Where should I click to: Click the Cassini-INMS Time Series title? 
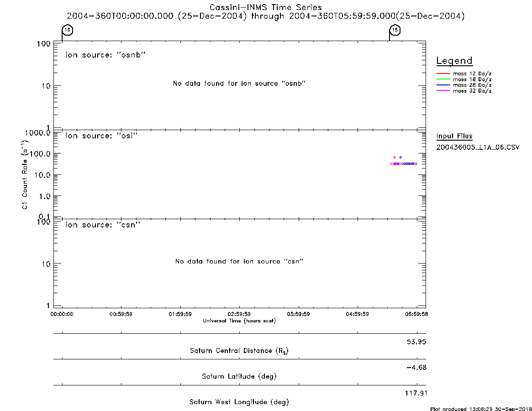(266, 7)
